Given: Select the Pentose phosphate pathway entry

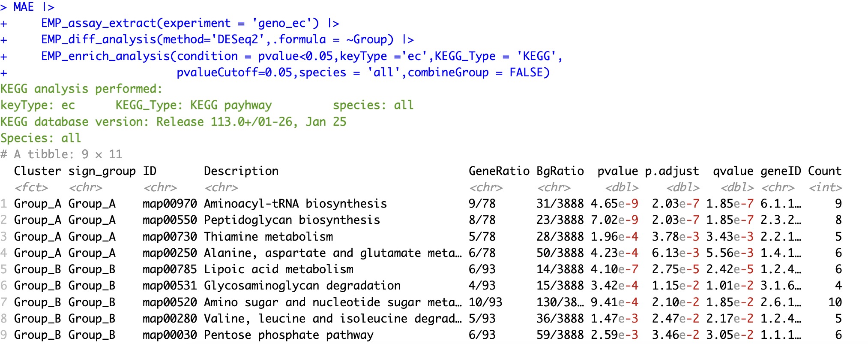Looking at the screenshot, I should tap(288, 335).
